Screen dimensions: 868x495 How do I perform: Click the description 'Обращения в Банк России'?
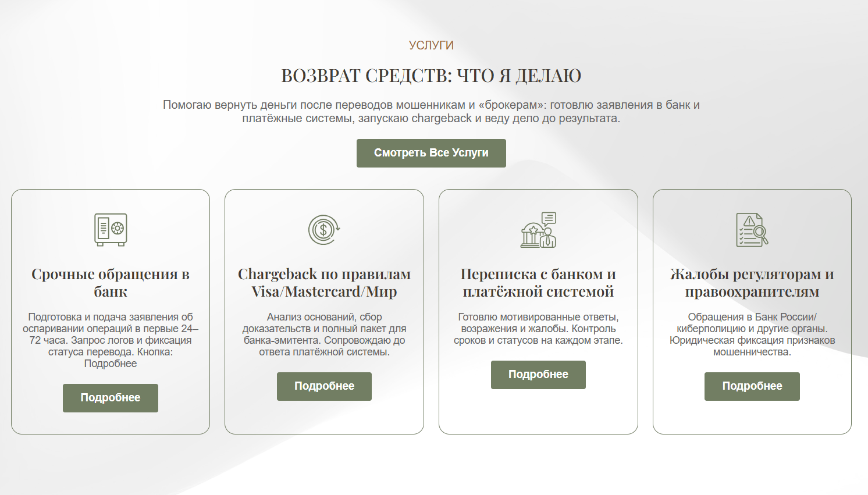752,334
